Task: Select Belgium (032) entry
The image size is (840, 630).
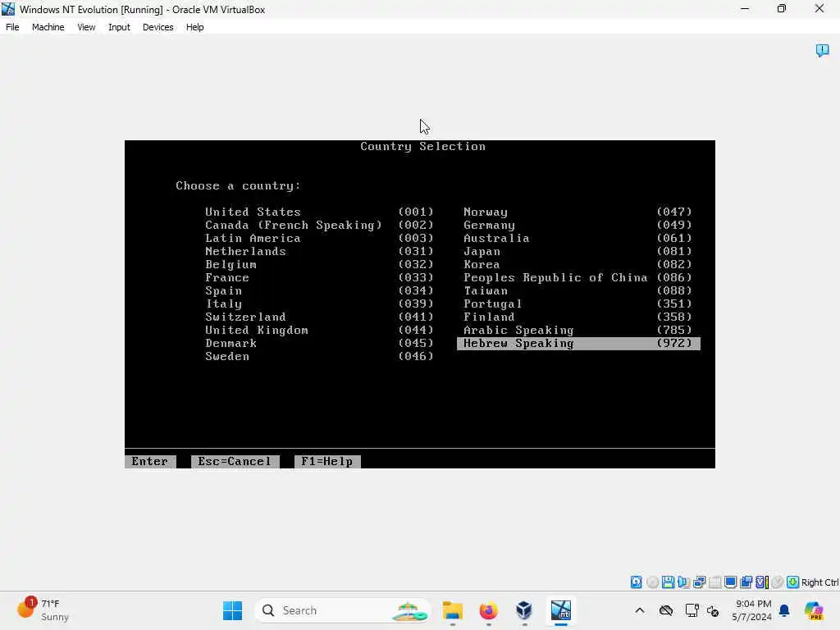Action: [x=319, y=265]
